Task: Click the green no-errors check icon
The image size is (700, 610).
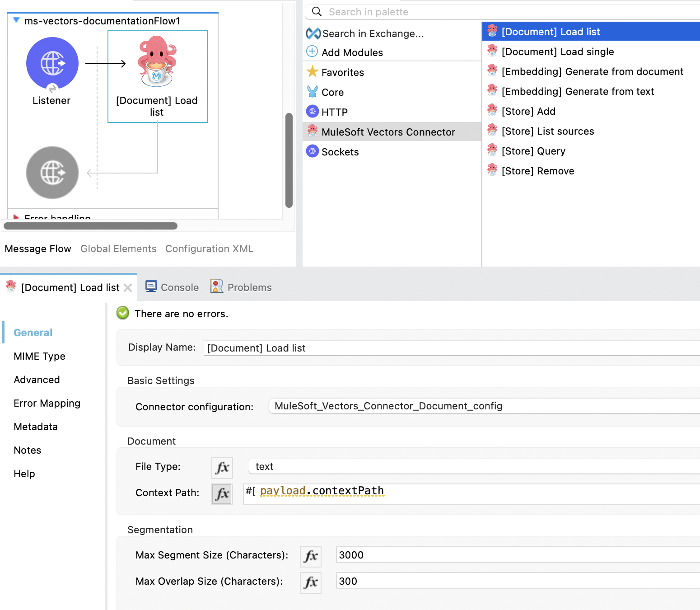Action: coord(123,313)
